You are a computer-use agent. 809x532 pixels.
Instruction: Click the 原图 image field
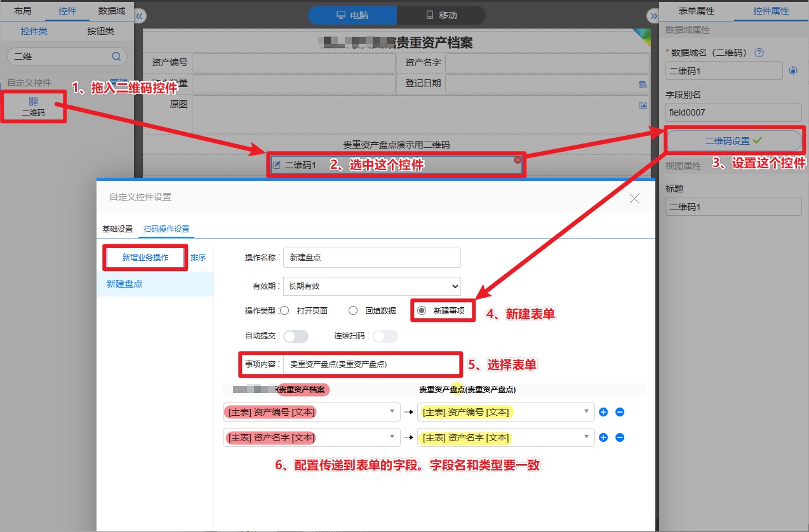point(420,114)
